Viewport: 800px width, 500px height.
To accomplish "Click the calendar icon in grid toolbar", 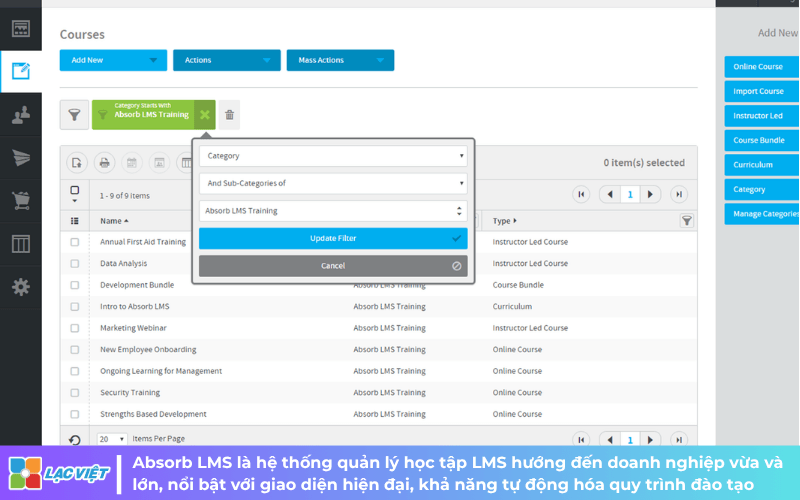I will (132, 163).
